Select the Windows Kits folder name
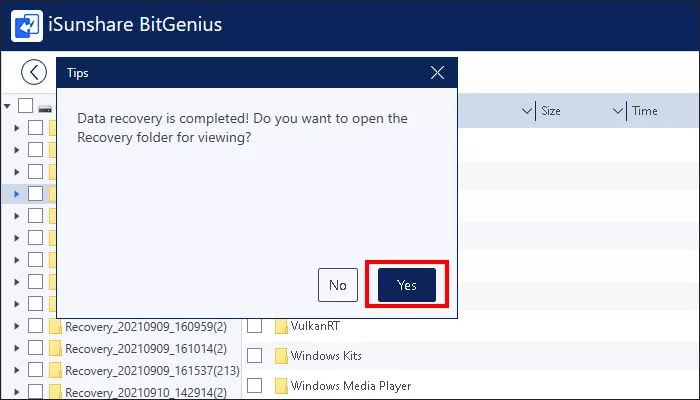The height and width of the screenshot is (400, 700). pos(326,356)
